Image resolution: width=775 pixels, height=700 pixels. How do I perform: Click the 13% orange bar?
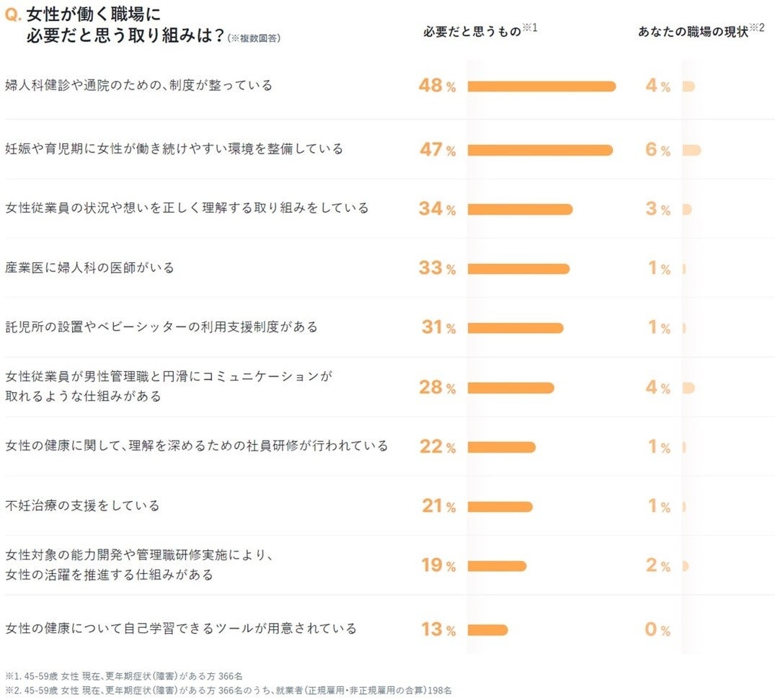coord(487,630)
